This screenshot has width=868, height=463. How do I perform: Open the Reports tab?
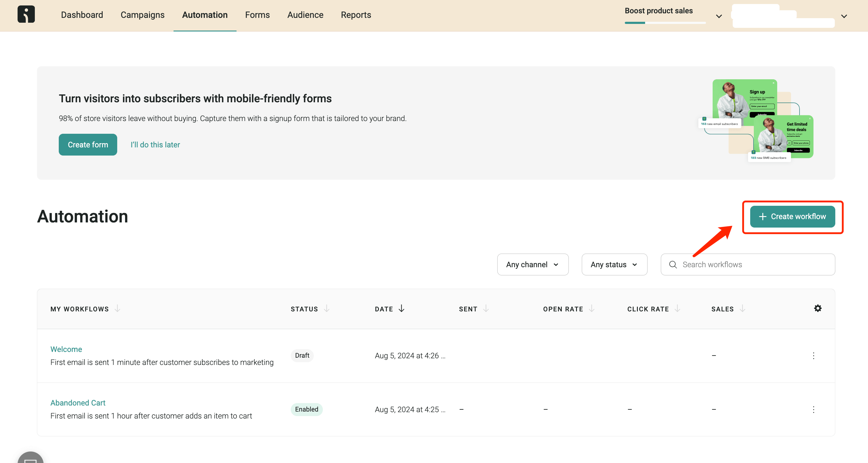coord(356,15)
